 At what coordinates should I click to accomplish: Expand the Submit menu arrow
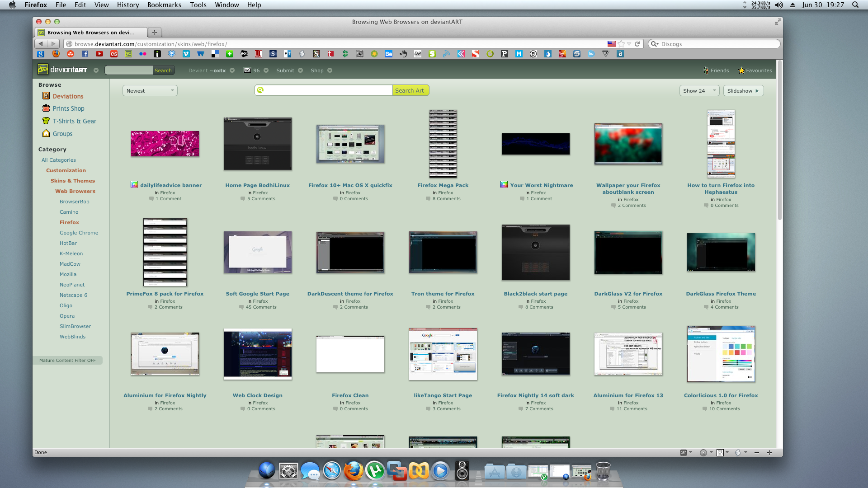[x=300, y=70]
